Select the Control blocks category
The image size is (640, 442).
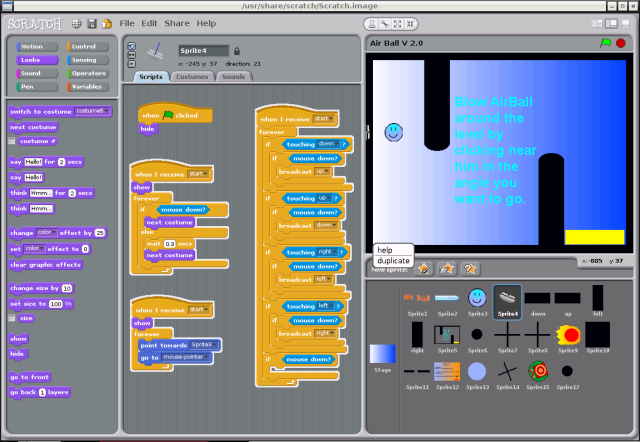point(88,46)
